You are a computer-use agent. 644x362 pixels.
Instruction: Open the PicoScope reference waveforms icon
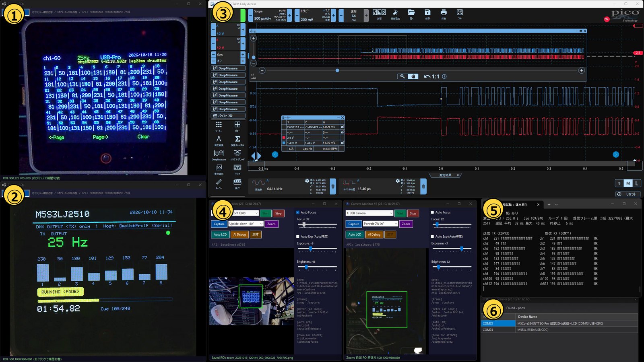click(219, 169)
